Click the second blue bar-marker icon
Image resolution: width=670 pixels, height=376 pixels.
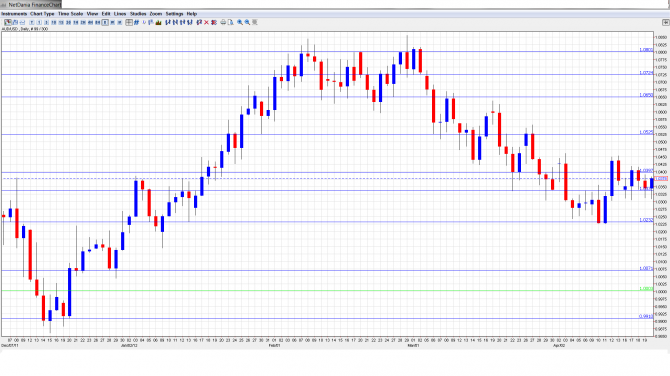click(175, 22)
